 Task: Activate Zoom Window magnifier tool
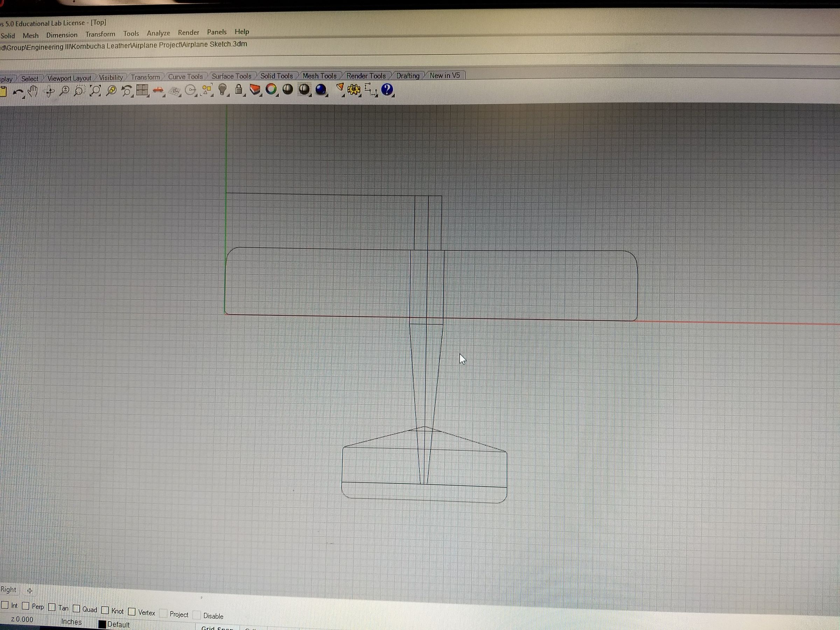pos(80,90)
